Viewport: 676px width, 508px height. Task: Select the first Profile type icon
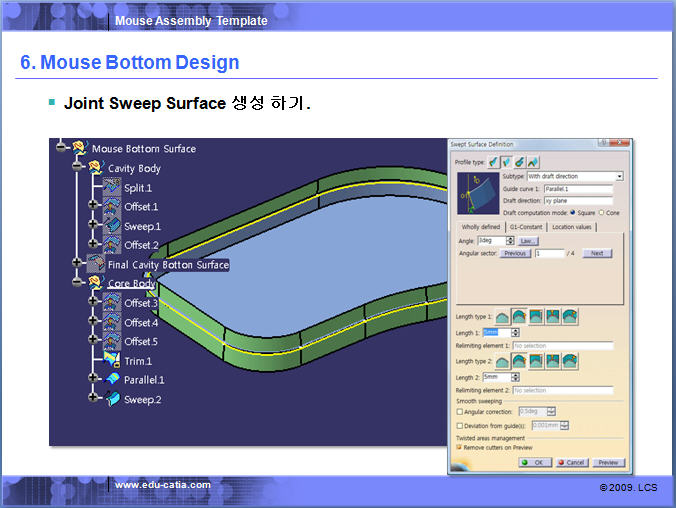[x=493, y=161]
